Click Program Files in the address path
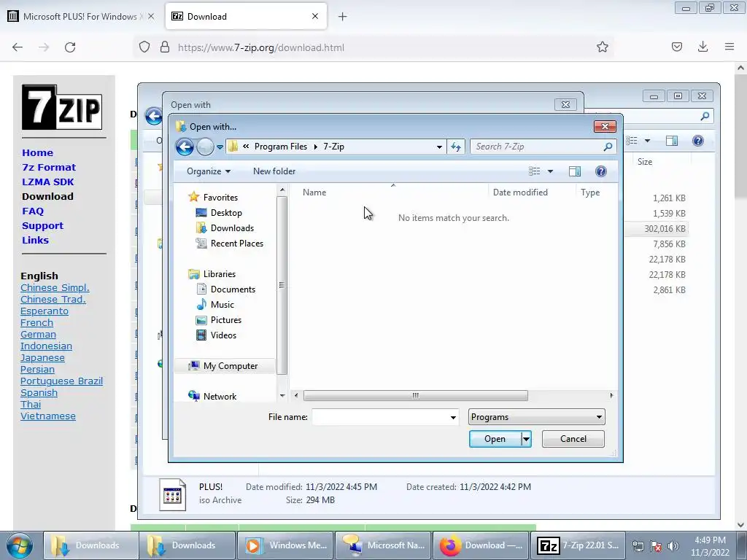This screenshot has height=560, width=747. (x=281, y=147)
